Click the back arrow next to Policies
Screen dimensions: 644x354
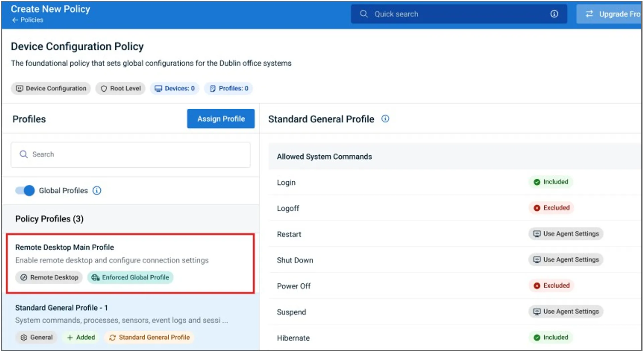pos(15,20)
